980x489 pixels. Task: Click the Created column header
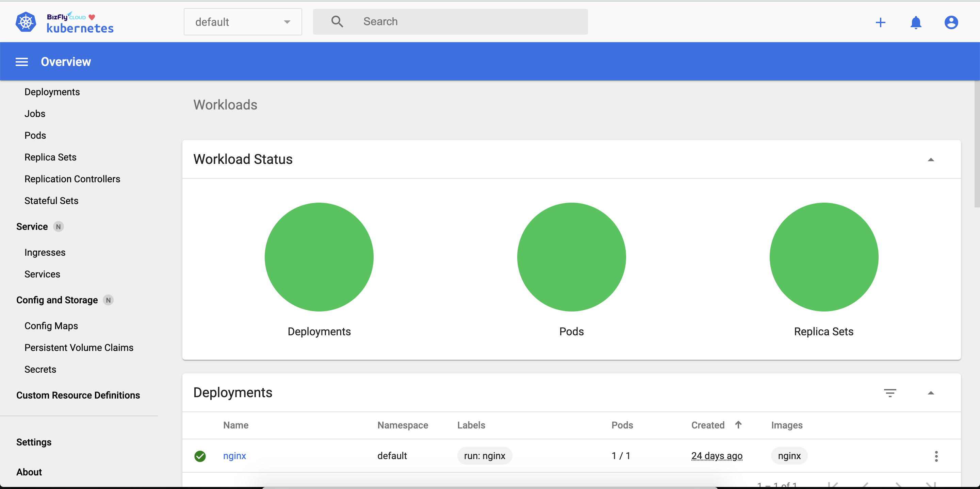pos(708,425)
